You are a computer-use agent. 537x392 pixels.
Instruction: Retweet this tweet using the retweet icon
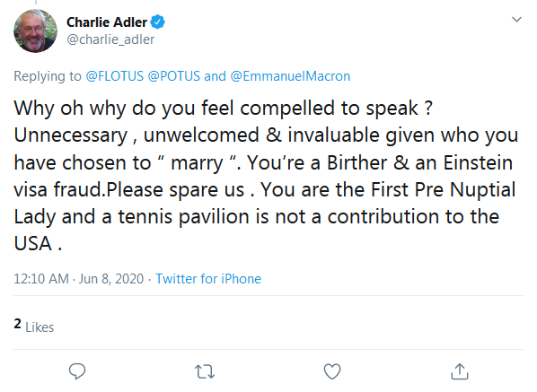[205, 371]
